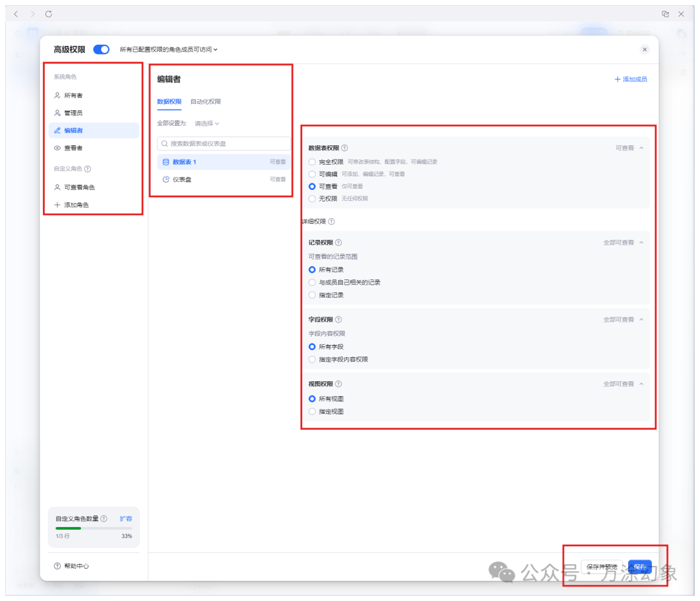
Task: Click 全部可查看 label in 视图权限 header
Action: tap(619, 384)
